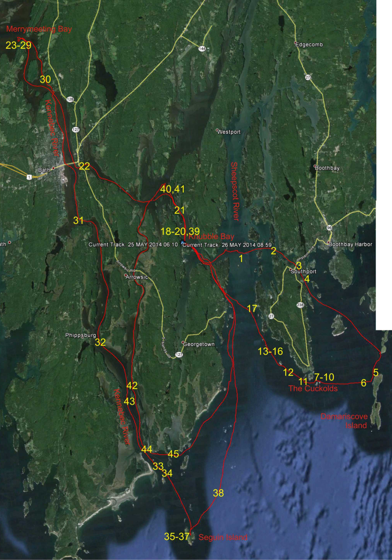Screen dimensions: 392x560
Task: Click The Cuckolds red label
Action: (313, 389)
